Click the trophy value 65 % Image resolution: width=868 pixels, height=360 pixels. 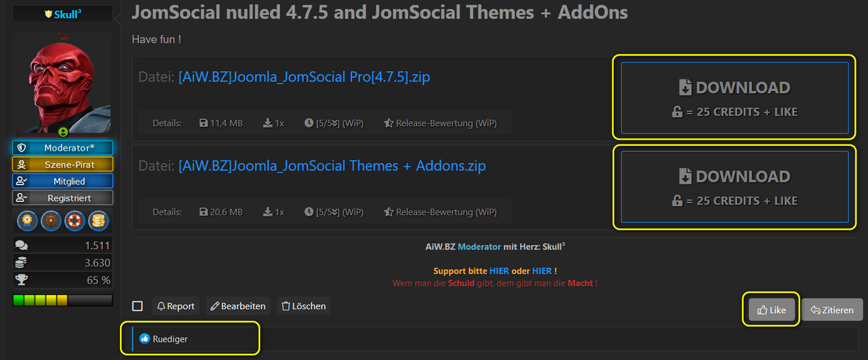(x=99, y=280)
